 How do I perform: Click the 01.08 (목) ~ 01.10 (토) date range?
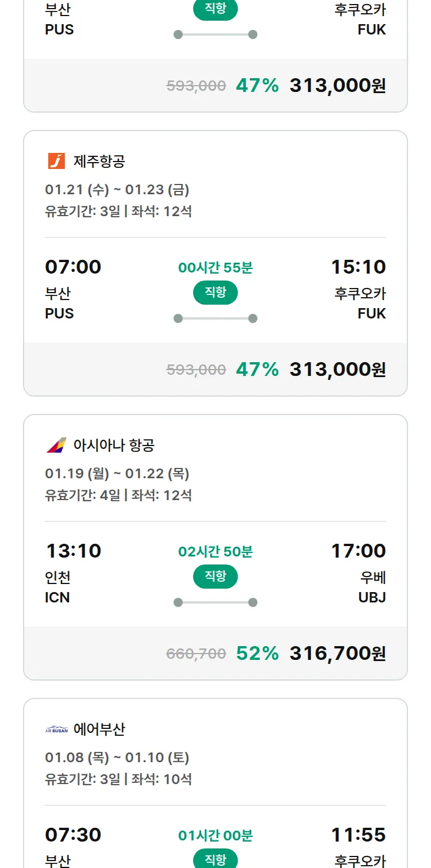click(117, 758)
